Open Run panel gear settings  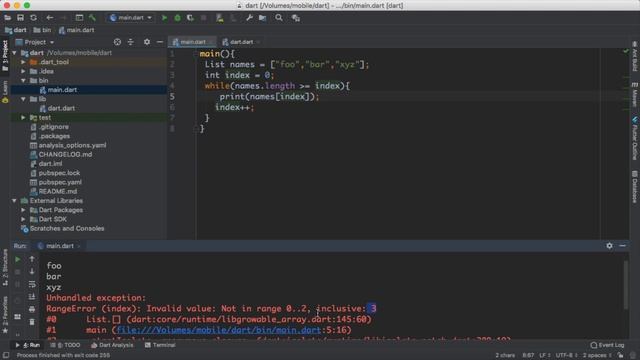point(609,246)
